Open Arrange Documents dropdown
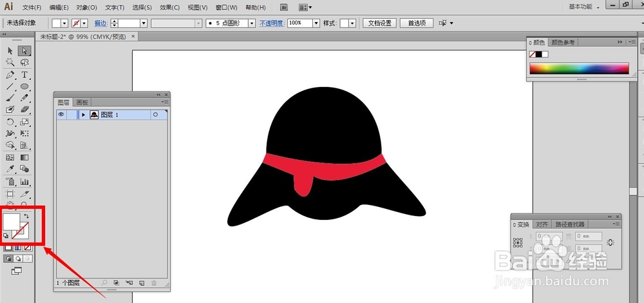 click(x=305, y=7)
